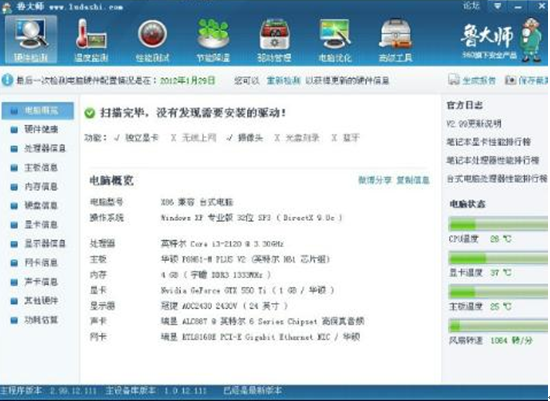Click the Nvidia GeForce GTX 550 Ti value
550x401 pixels.
click(x=248, y=290)
